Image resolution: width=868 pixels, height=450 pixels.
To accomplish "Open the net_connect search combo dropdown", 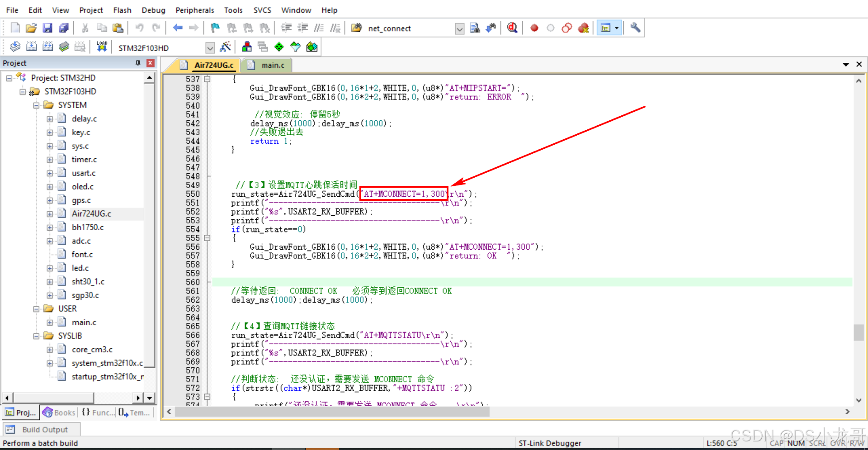I will 459,29.
